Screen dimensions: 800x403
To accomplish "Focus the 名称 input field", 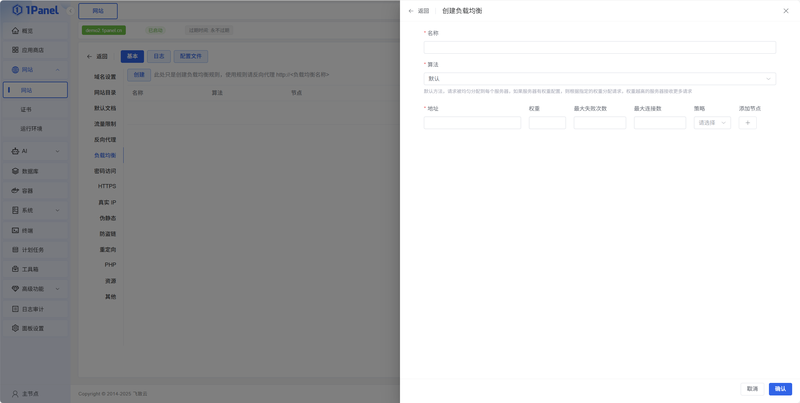I will point(599,47).
